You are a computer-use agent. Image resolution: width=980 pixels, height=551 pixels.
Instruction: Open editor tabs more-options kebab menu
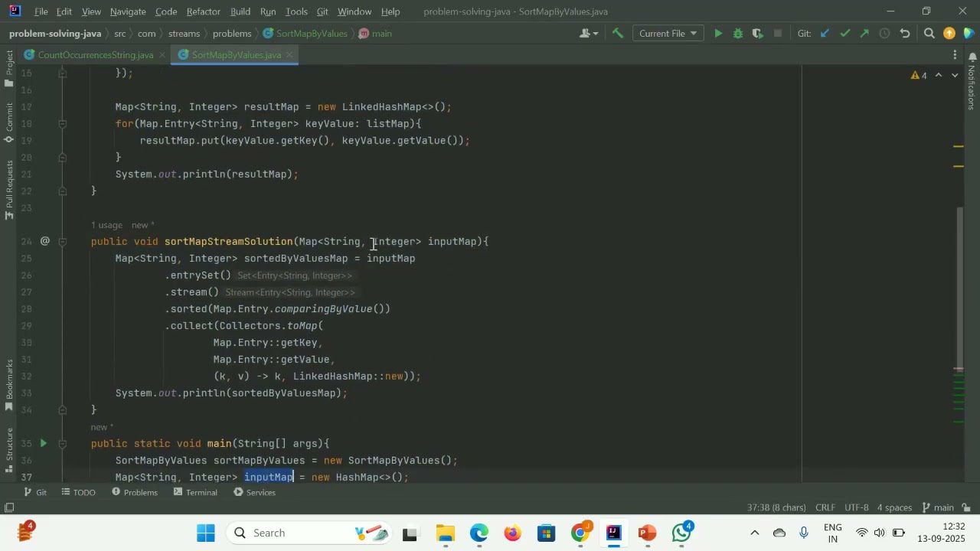[955, 55]
